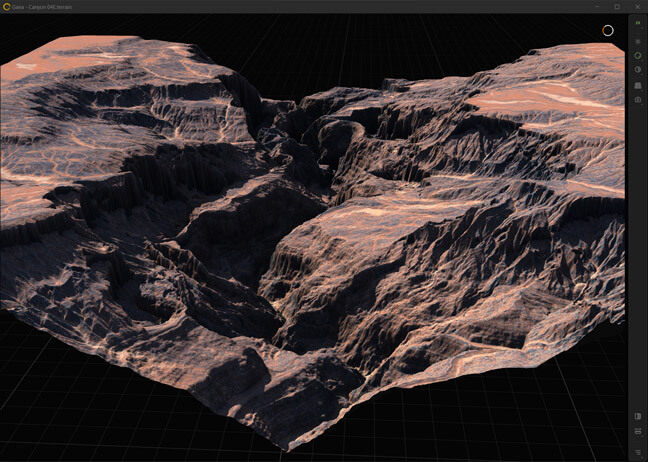This screenshot has height=462, width=648.
Task: Open the hamburger menu at sidebar bottom
Action: [638, 451]
